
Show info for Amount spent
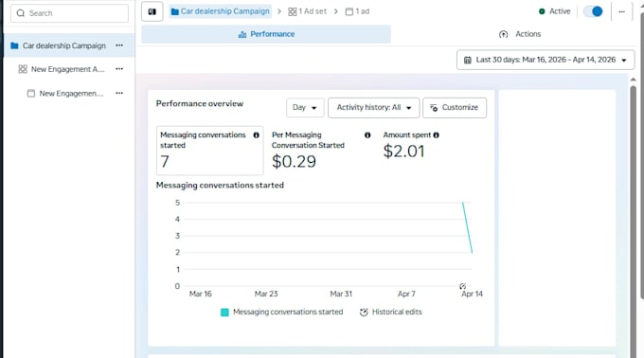[437, 135]
